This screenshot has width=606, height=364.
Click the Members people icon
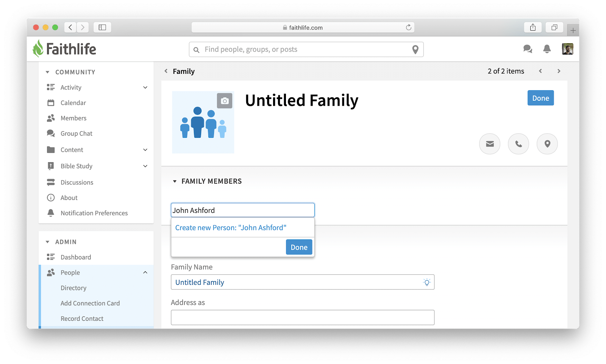click(x=51, y=118)
